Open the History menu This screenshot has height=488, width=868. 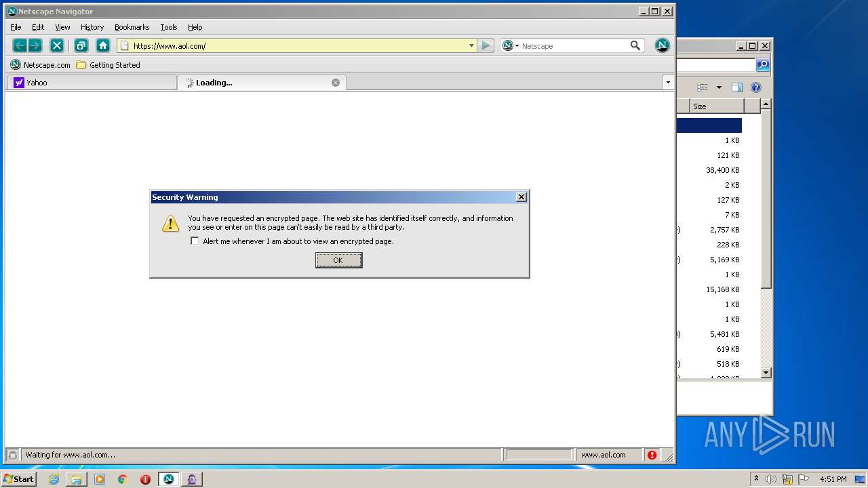tap(92, 27)
